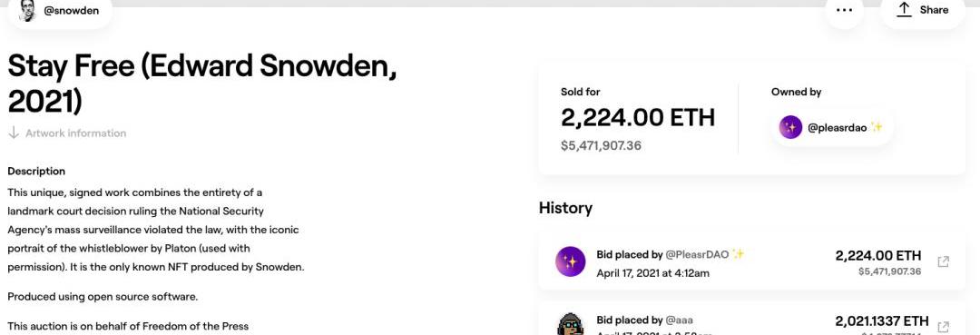Open the @snowden creator profile chip
This screenshot has height=335, width=980.
[x=60, y=11]
